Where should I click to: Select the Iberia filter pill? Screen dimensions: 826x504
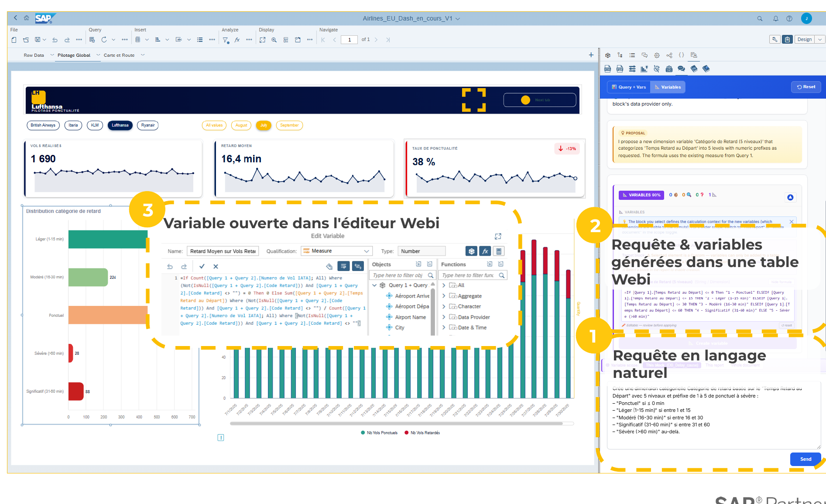[x=73, y=125]
